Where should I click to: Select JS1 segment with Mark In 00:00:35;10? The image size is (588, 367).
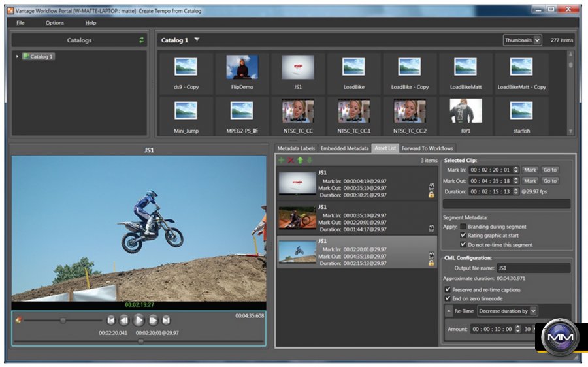tap(357, 219)
